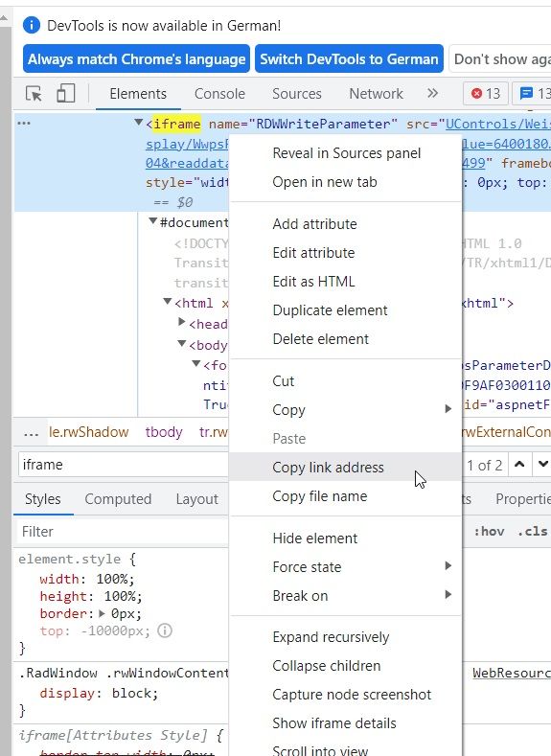Open the WebResource stylesheet link

point(512,673)
